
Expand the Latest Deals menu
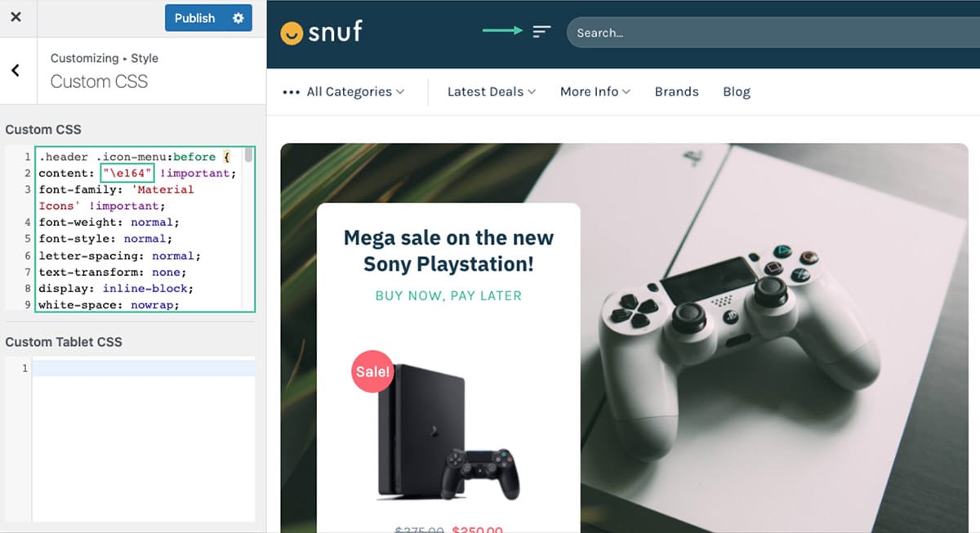(492, 92)
